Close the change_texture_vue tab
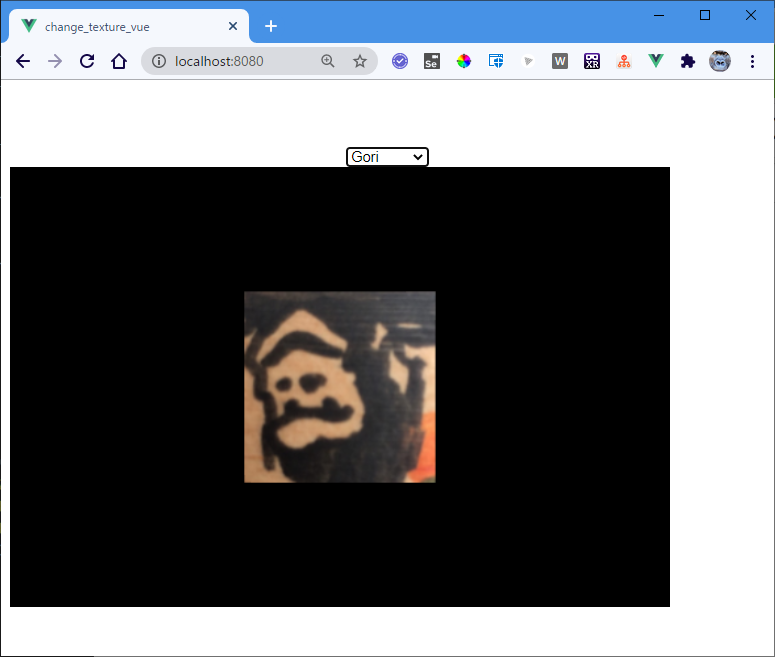The image size is (775, 657). 233,26
